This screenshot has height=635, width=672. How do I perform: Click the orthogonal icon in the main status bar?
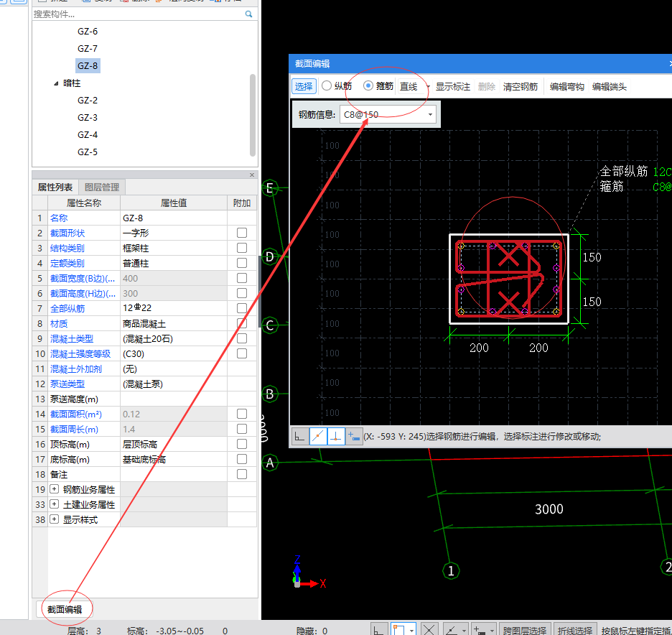[379, 630]
